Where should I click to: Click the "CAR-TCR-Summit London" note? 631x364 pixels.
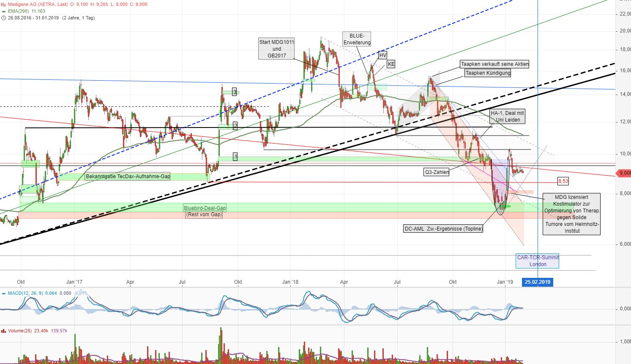tap(537, 260)
